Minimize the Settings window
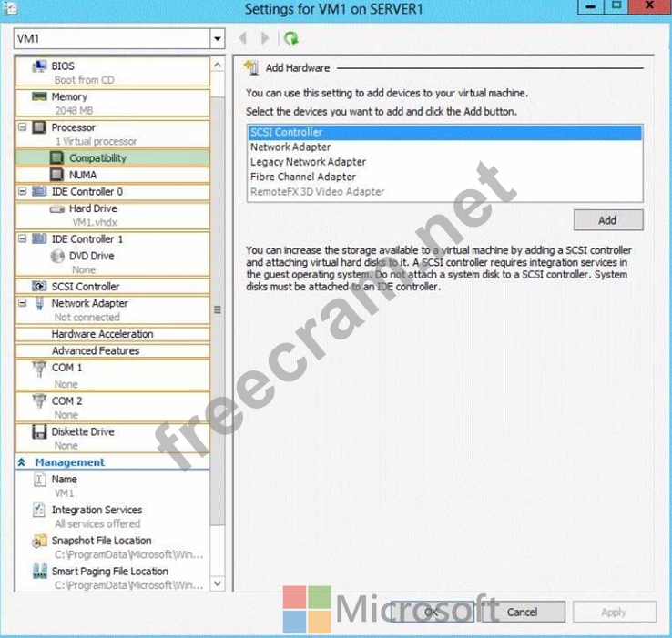The image size is (672, 638). coord(591,7)
